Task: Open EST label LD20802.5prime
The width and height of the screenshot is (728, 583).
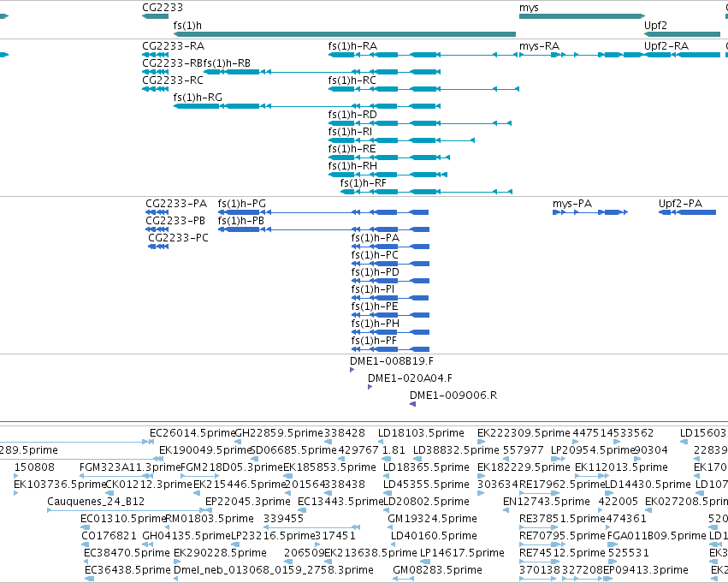Action: pos(426,502)
